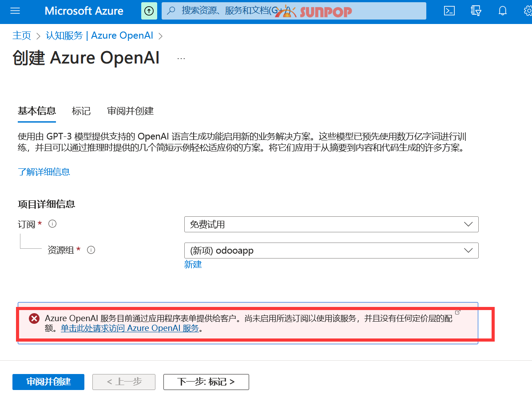532x394 pixels.
Task: Click the red error icon in the alert
Action: click(x=34, y=318)
